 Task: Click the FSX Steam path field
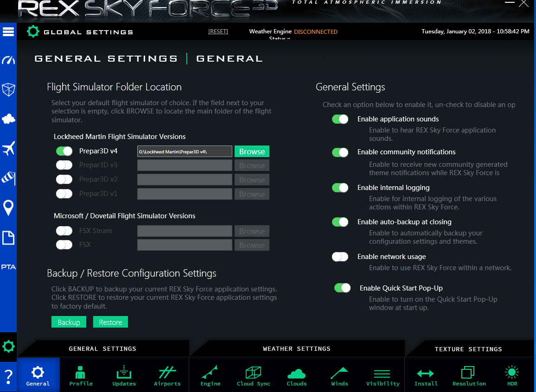pos(185,231)
